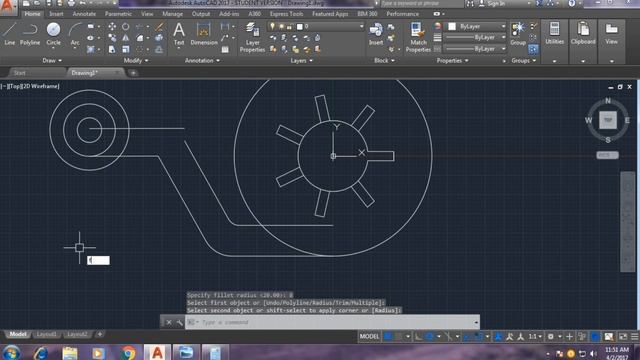Image resolution: width=640 pixels, height=360 pixels.
Task: Expand the Draw panel
Action: tap(52, 60)
